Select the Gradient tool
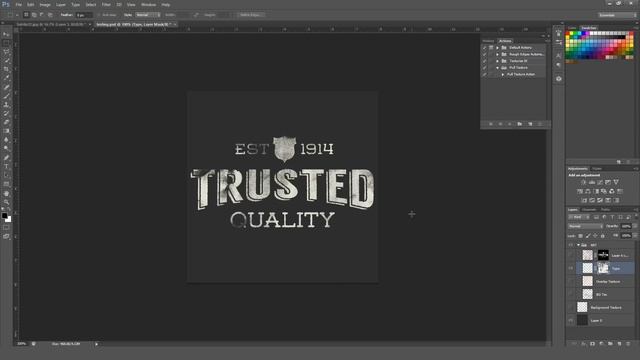640x360 pixels. (x=6, y=131)
